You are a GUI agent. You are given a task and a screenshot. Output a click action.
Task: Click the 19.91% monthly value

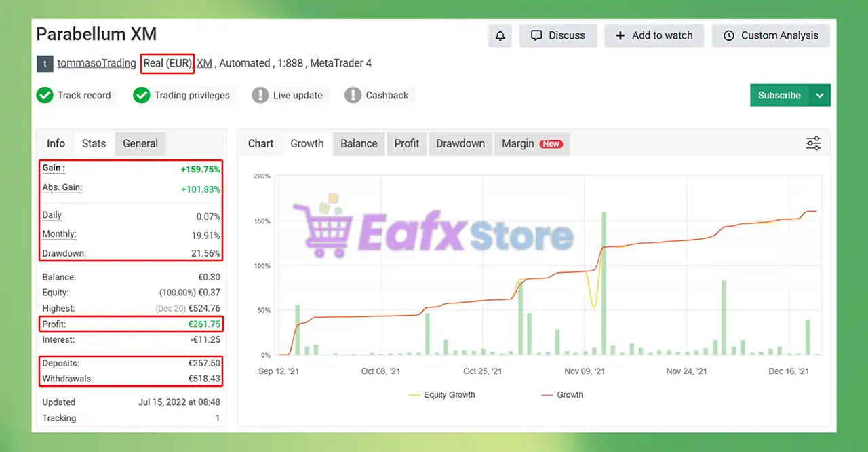pyautogui.click(x=206, y=236)
